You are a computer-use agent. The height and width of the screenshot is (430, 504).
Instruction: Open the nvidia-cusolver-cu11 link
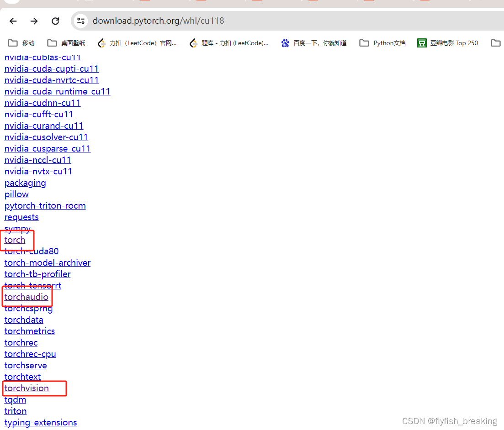[x=46, y=137]
